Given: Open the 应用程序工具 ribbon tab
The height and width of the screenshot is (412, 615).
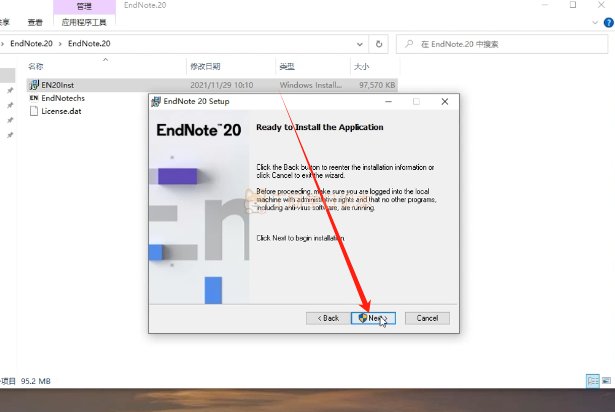Looking at the screenshot, I should click(x=84, y=22).
